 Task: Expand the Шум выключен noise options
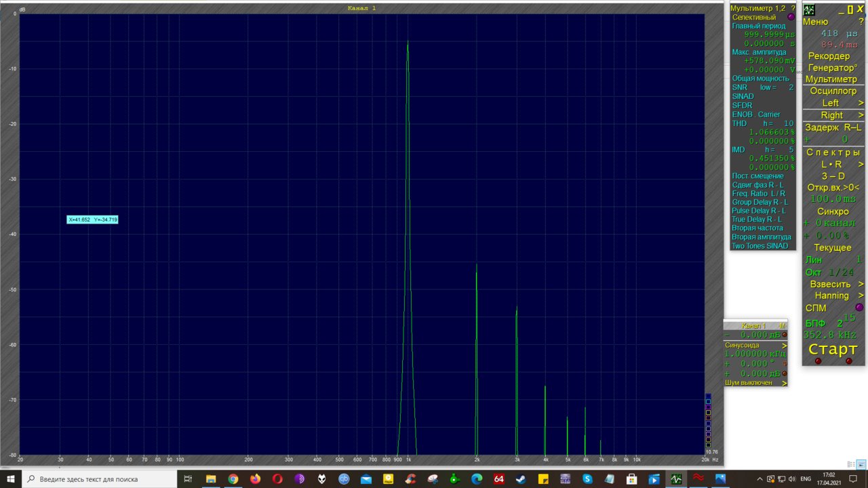(785, 383)
